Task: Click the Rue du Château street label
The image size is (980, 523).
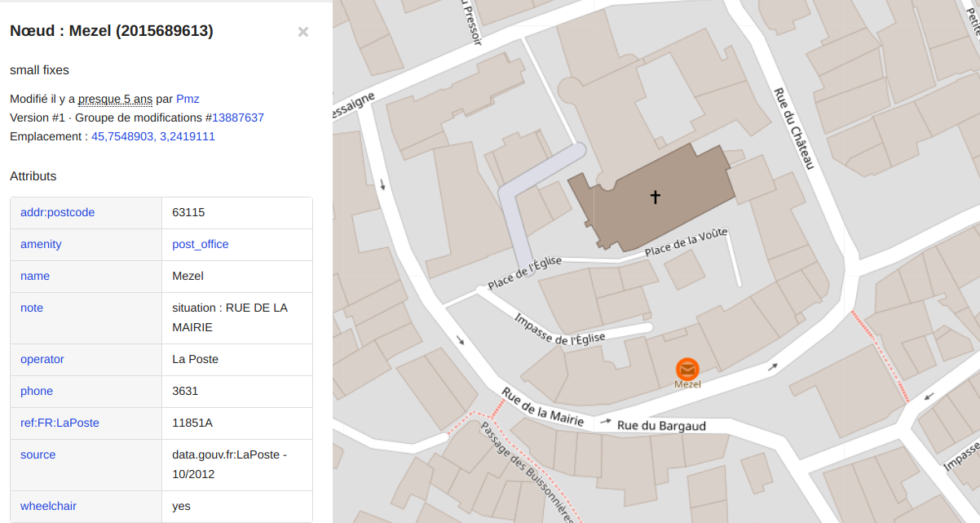Action: (x=793, y=128)
